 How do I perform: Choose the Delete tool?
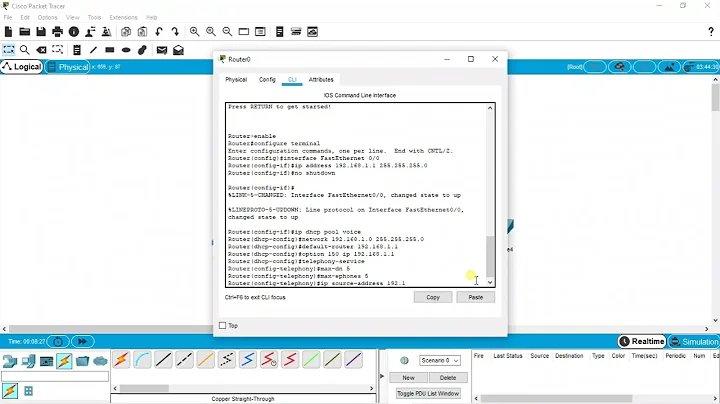coord(41,50)
